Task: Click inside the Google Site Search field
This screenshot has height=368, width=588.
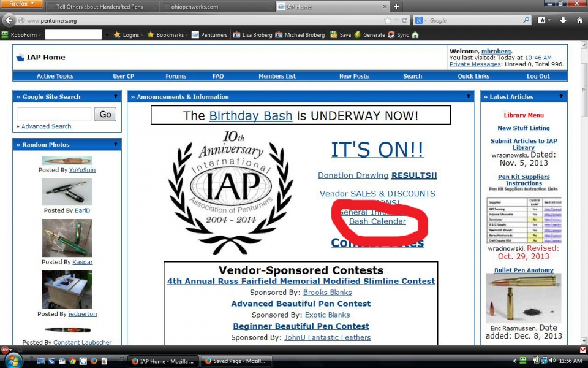Action: click(x=54, y=114)
